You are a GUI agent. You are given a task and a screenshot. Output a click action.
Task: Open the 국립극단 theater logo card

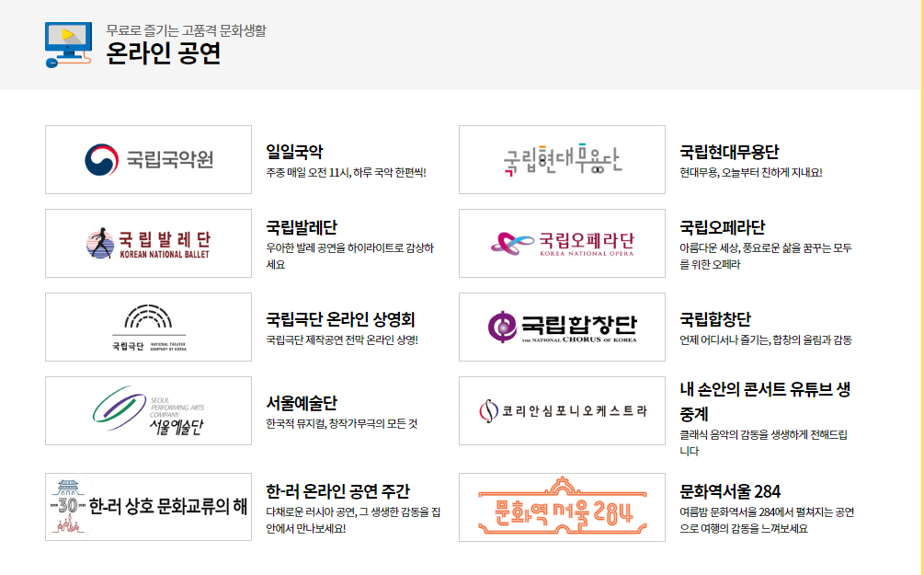point(149,327)
